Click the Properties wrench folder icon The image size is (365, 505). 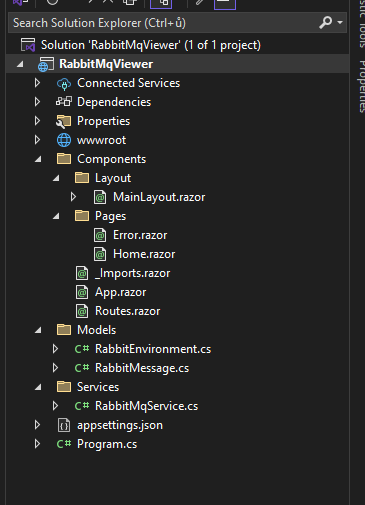tap(63, 121)
